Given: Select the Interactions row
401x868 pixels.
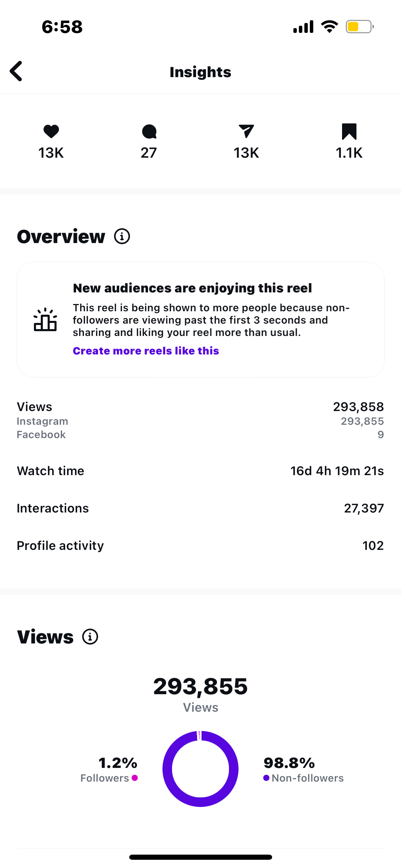Looking at the screenshot, I should (x=200, y=508).
